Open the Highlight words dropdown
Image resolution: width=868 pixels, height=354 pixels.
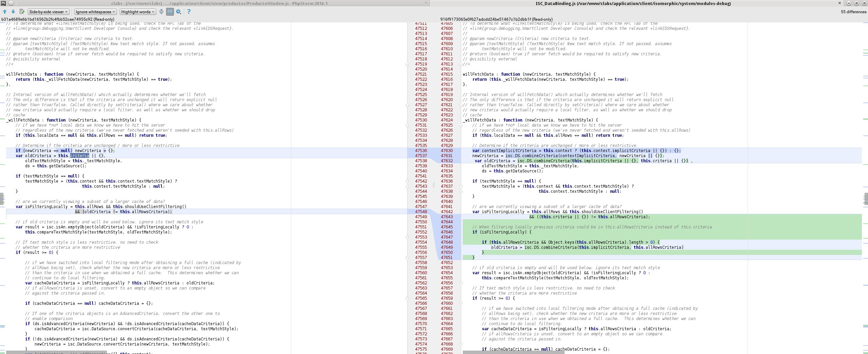(138, 12)
